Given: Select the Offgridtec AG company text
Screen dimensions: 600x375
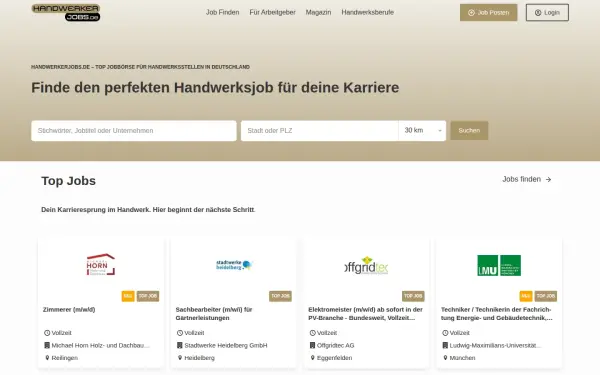Looking at the screenshot, I should (336, 346).
